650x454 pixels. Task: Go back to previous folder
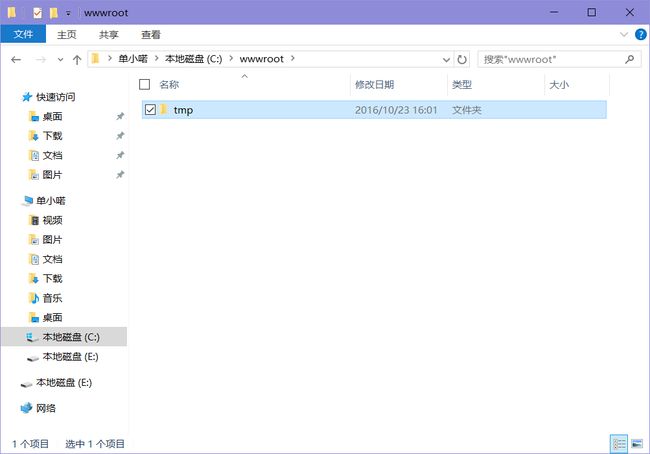(16, 60)
